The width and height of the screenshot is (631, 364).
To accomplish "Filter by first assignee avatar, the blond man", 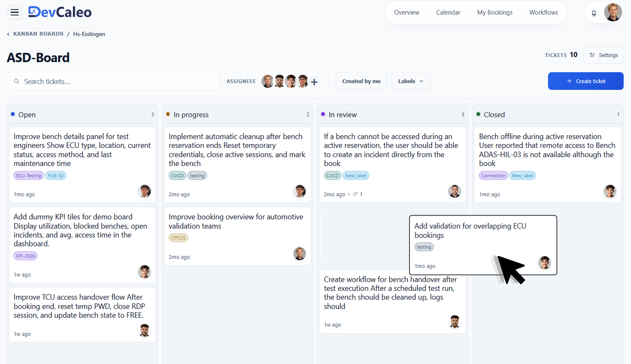I will click(267, 81).
